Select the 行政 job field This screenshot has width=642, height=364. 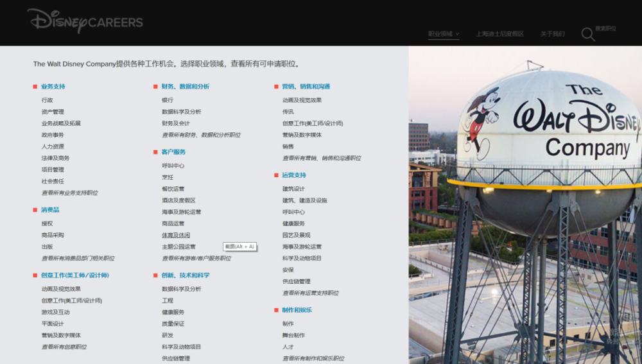(x=47, y=100)
